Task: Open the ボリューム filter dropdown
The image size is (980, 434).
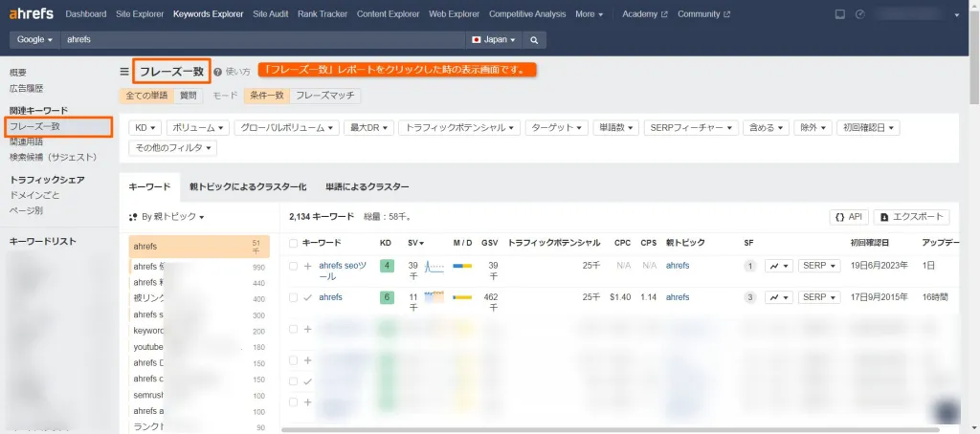Action: [198, 127]
